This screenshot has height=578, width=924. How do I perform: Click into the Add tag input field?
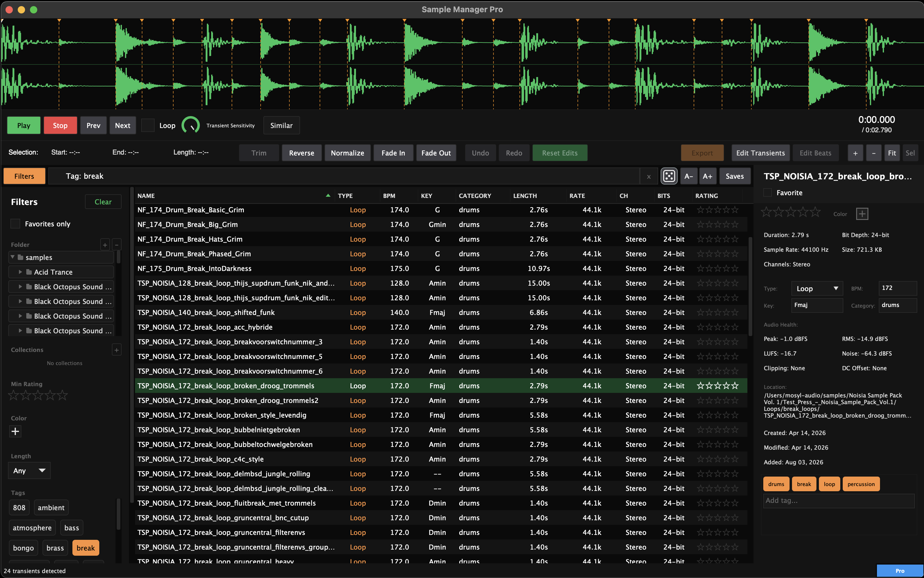[839, 501]
